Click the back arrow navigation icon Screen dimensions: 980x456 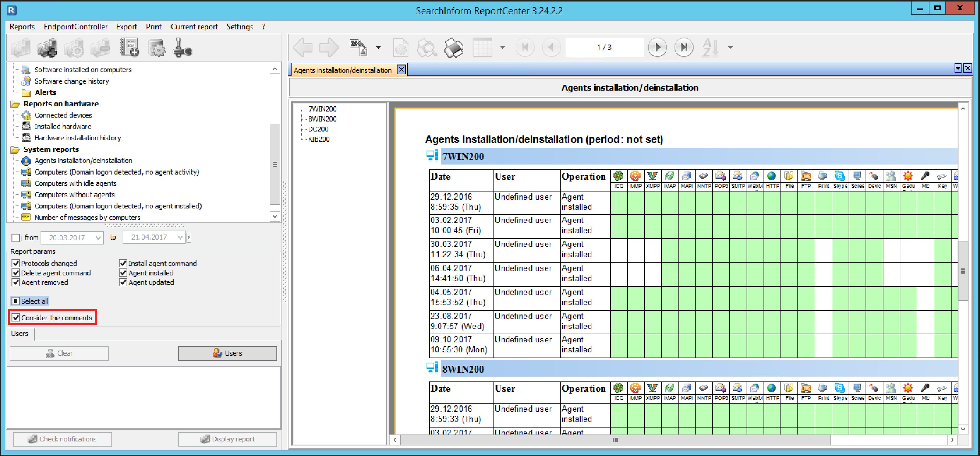click(x=303, y=48)
